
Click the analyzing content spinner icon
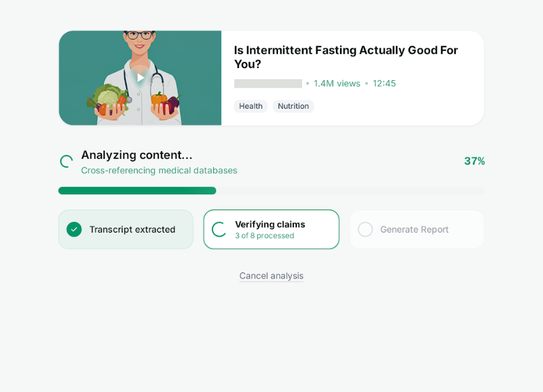click(x=66, y=161)
